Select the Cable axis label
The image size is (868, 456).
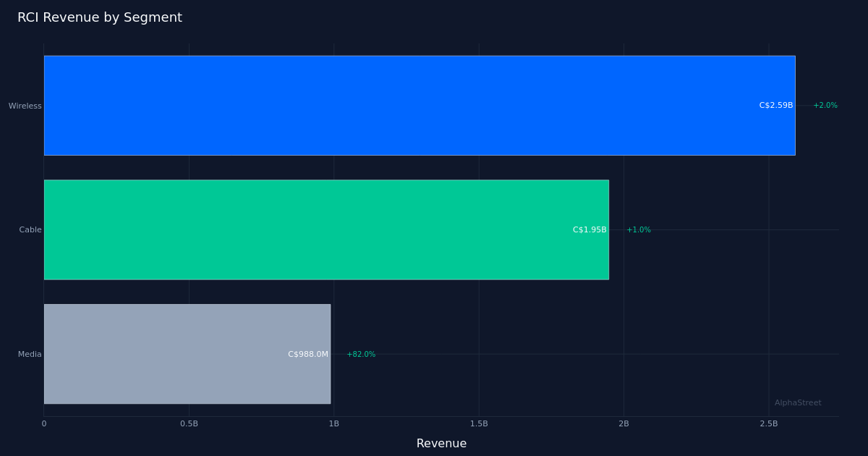point(30,229)
